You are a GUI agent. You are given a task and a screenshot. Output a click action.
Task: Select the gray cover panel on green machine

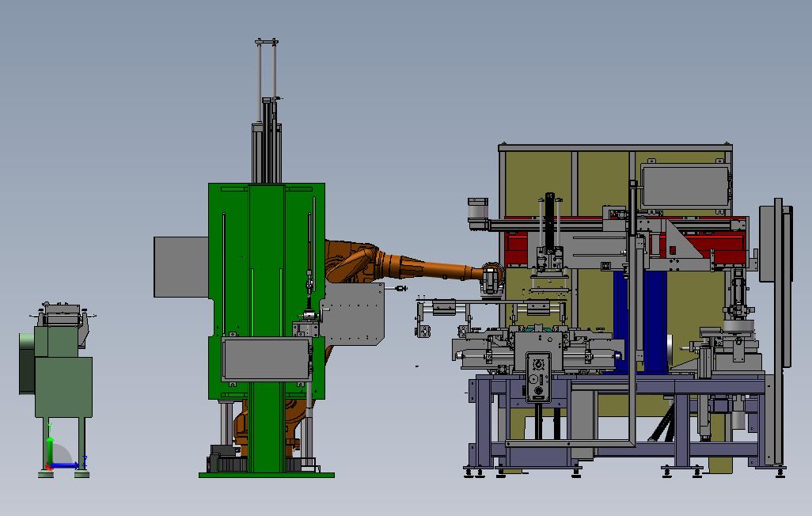pos(267,359)
